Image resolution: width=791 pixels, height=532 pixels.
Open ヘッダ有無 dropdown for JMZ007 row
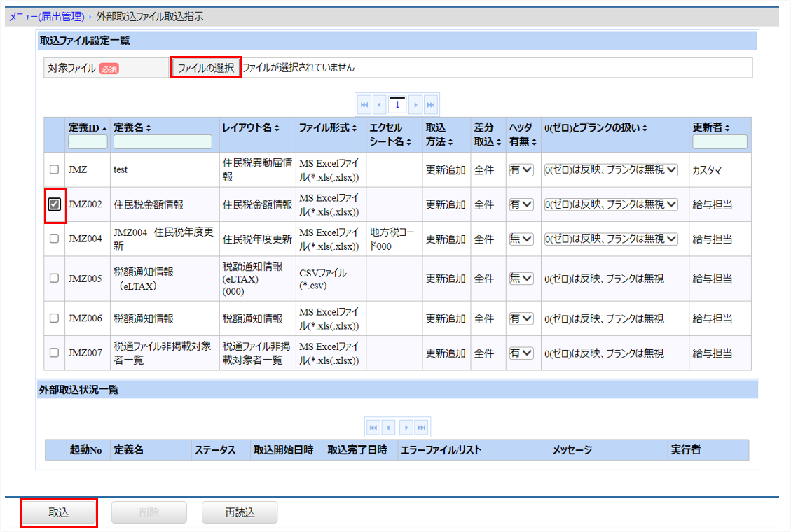pos(521,353)
